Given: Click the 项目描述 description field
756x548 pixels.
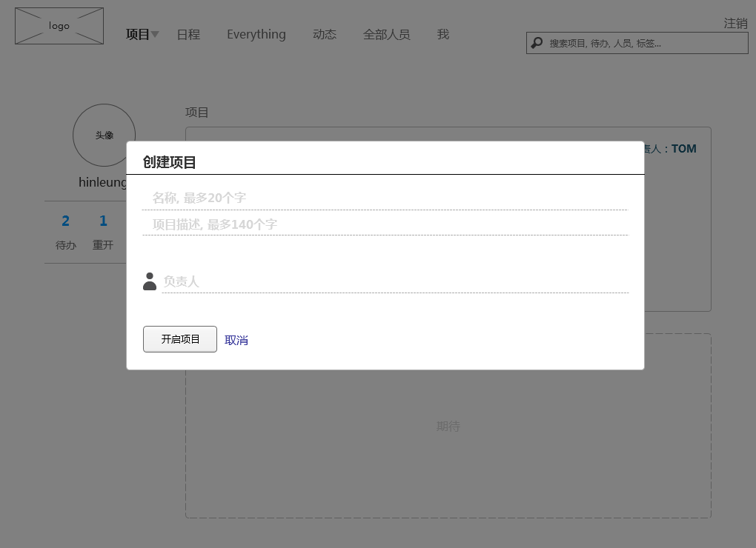Looking at the screenshot, I should click(385, 224).
